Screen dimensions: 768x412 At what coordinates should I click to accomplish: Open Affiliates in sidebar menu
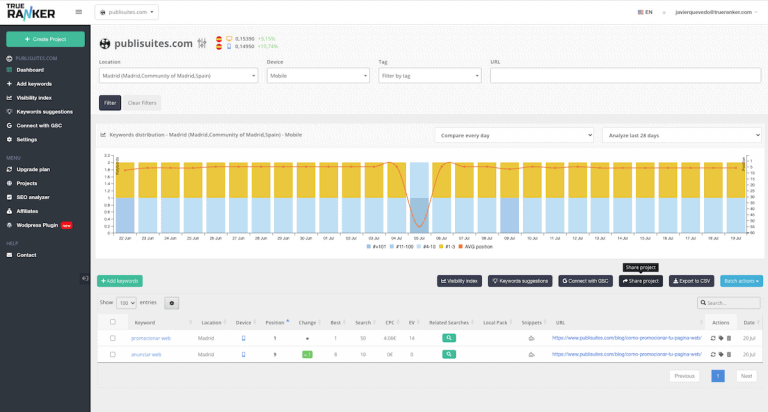(27, 211)
